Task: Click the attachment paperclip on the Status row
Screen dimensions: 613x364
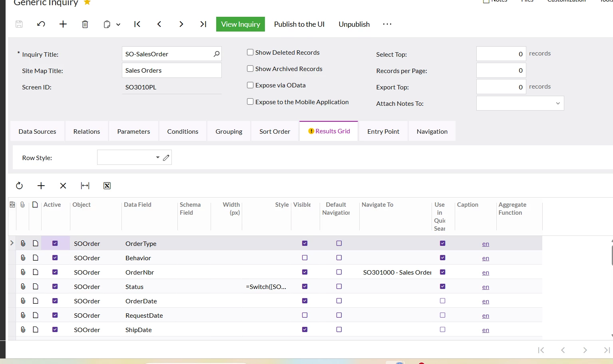Action: (x=23, y=287)
